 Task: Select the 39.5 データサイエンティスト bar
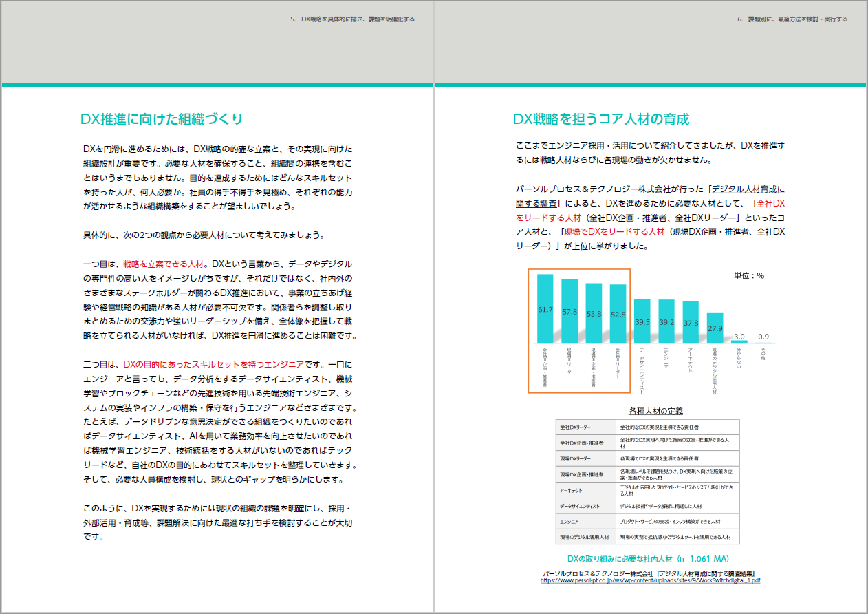(x=642, y=321)
